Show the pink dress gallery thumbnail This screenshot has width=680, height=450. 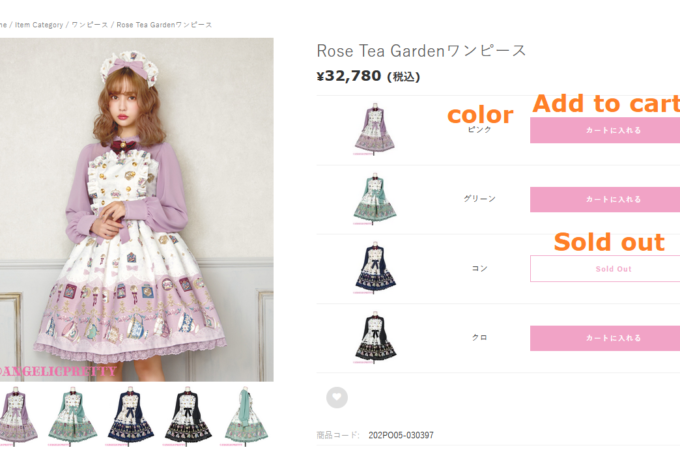pyautogui.click(x=19, y=416)
